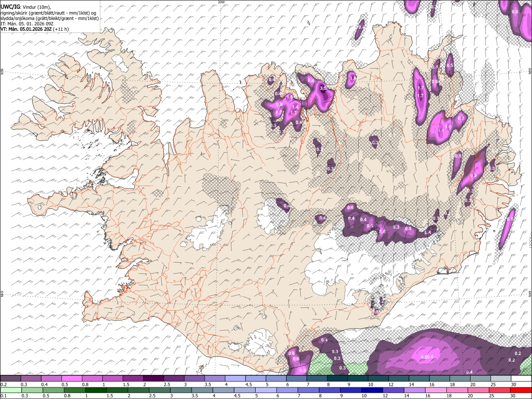Image resolution: width=532 pixels, height=399 pixels.
Task: Click the 1.1 precipitation label in the east
Action: tap(441, 130)
